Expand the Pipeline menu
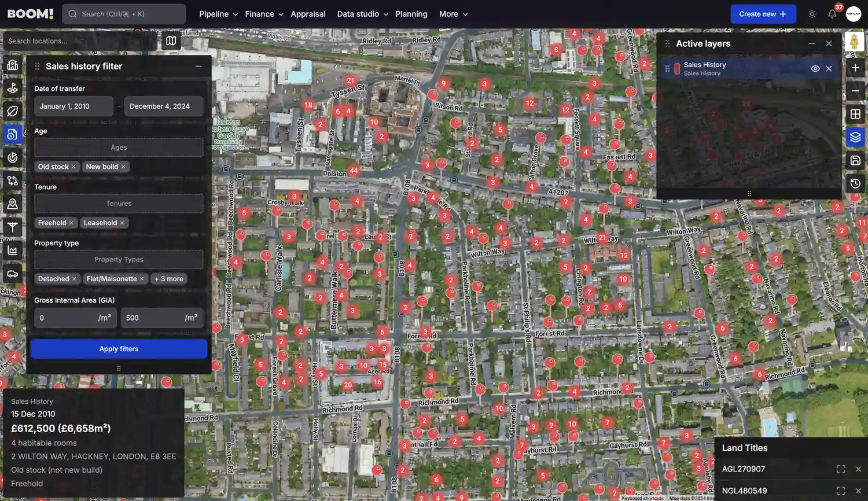 tap(218, 14)
